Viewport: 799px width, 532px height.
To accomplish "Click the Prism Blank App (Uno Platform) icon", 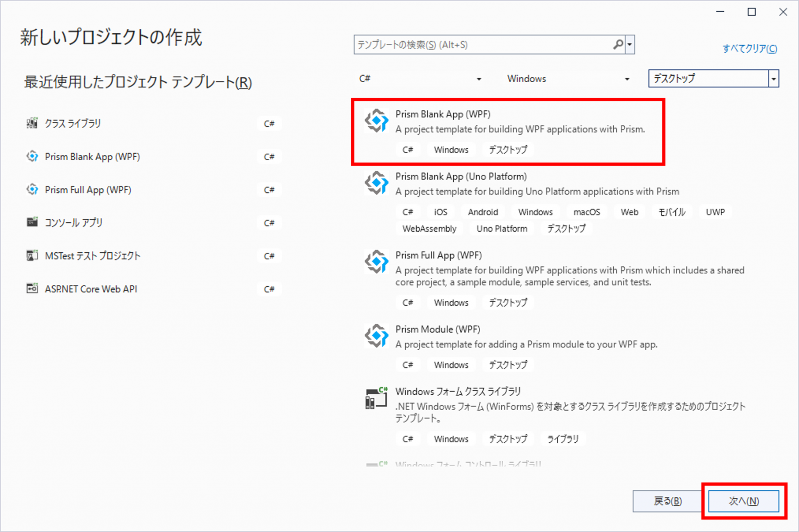I will click(x=376, y=183).
